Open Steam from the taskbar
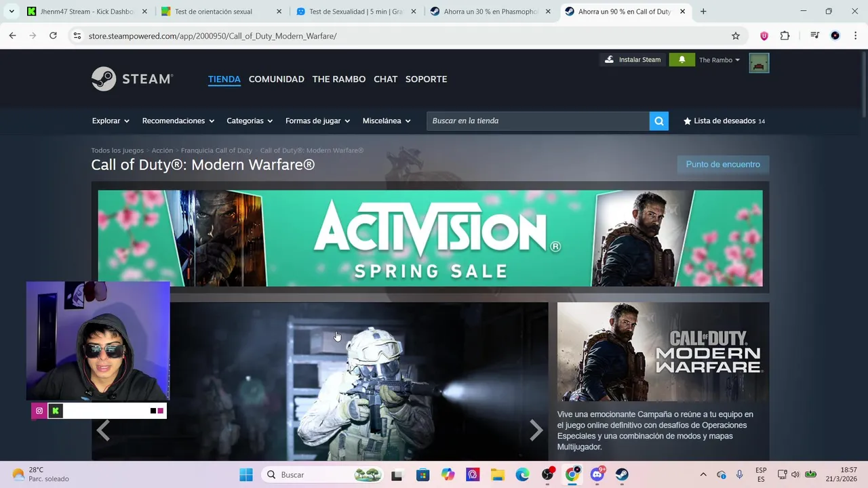868x488 pixels. (x=622, y=474)
